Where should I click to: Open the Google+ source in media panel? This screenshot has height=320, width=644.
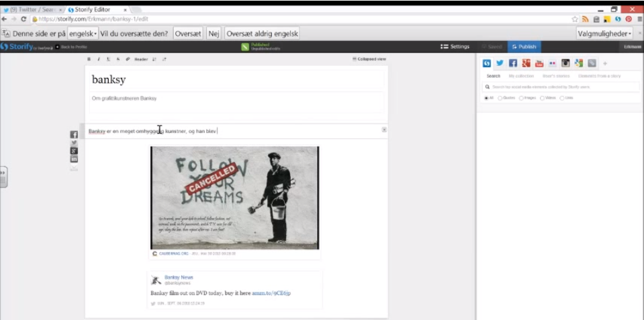coord(526,63)
